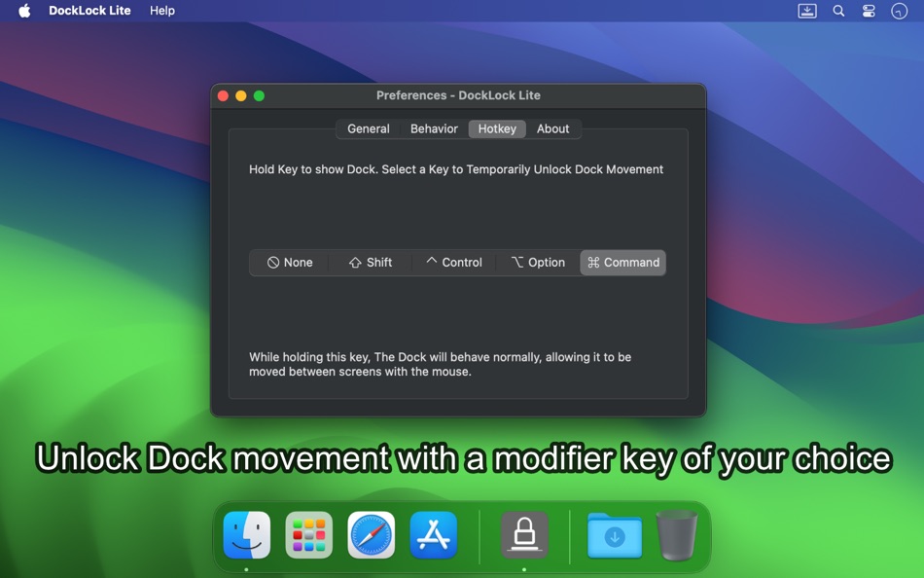
Task: Open the Trash in the Dock
Action: click(x=677, y=535)
